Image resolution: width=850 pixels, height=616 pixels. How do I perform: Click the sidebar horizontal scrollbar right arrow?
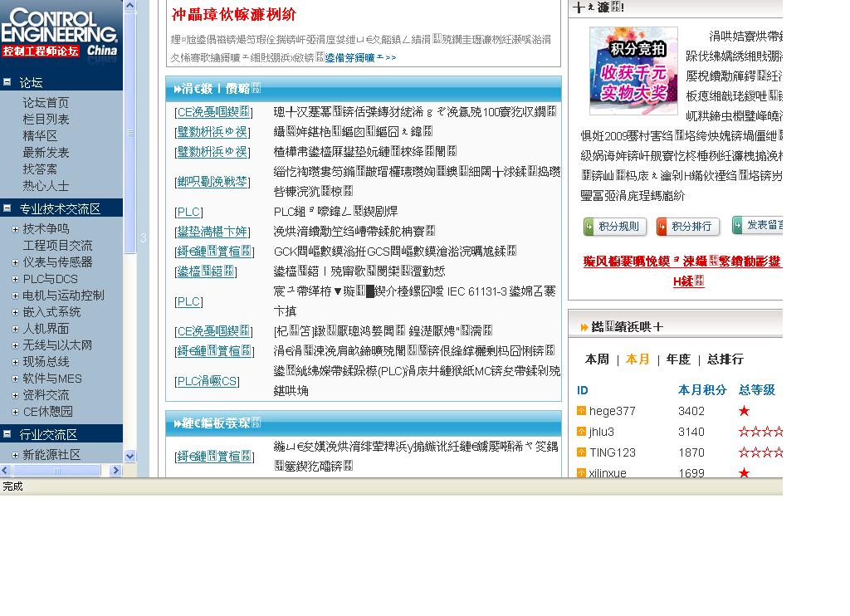point(115,470)
